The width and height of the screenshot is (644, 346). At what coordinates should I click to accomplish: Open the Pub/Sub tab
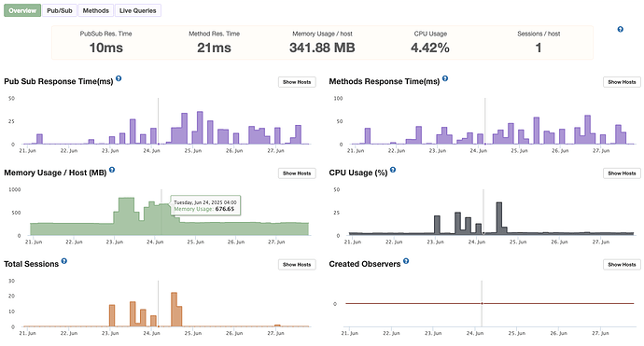tap(60, 10)
